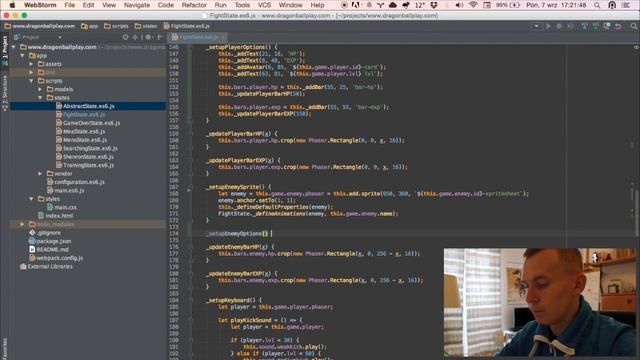640x360 pixels.
Task: Click the VCS Commit Changes icon
Action: 596,26
